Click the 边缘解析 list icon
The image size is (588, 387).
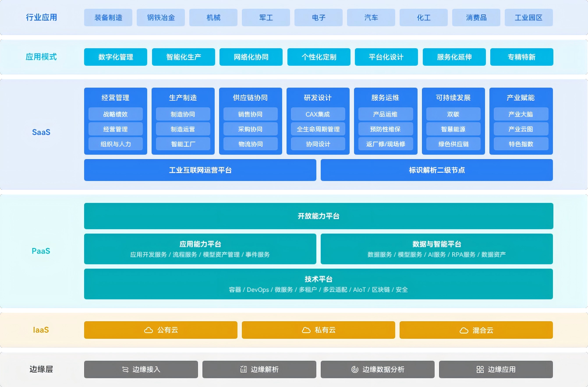244,369
